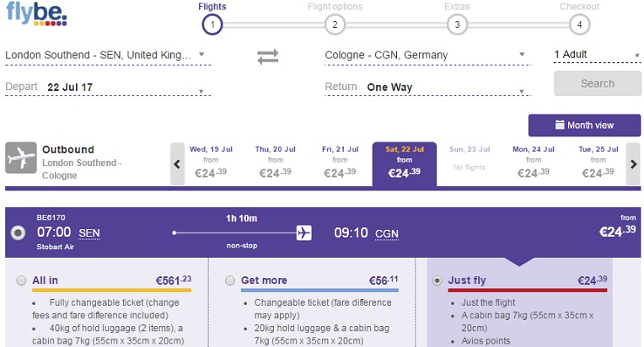Show later dates with right arrow
Image resolution: width=644 pixels, height=347 pixels.
tap(633, 164)
